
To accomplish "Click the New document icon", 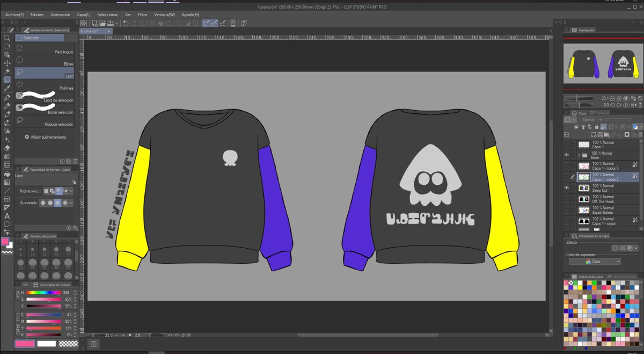I will click(x=94, y=23).
